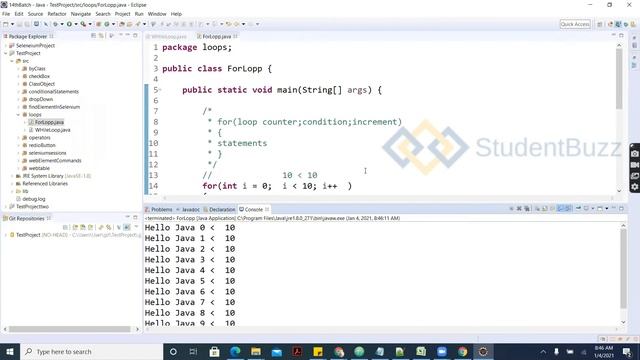Open the Javadoc view tab
Viewport: 640px width, 360px height.
188,209
